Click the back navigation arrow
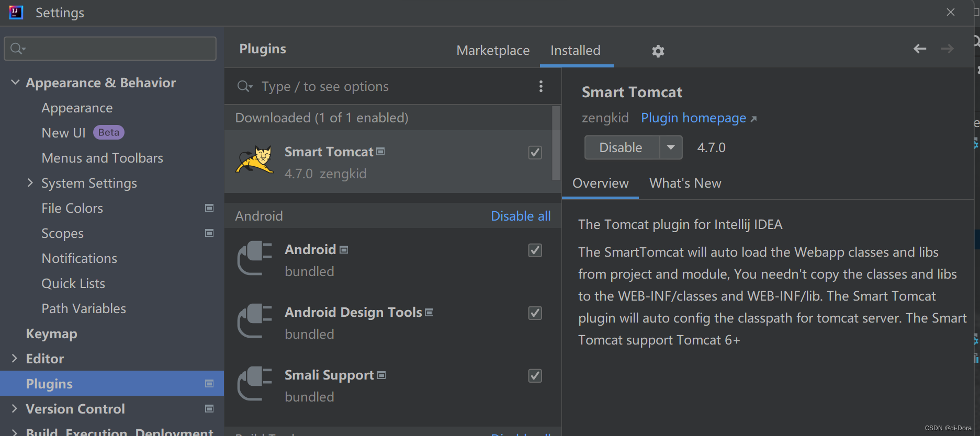980x436 pixels. [x=919, y=49]
